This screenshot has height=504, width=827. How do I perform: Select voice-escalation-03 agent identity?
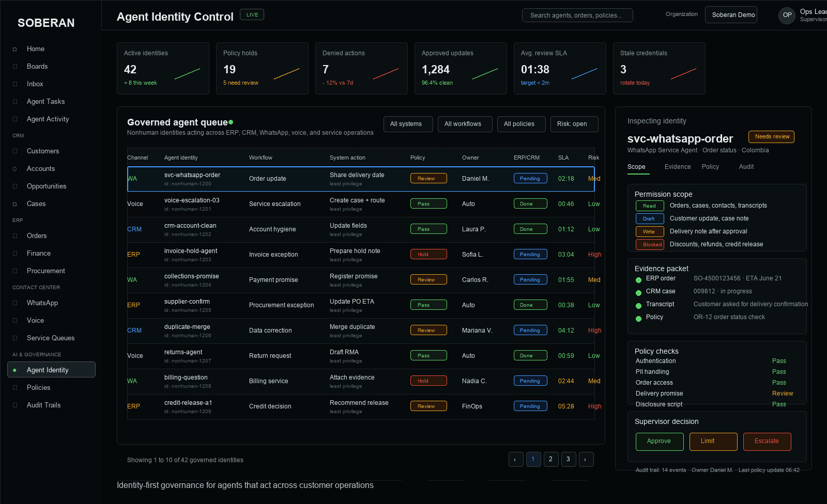tap(192, 200)
